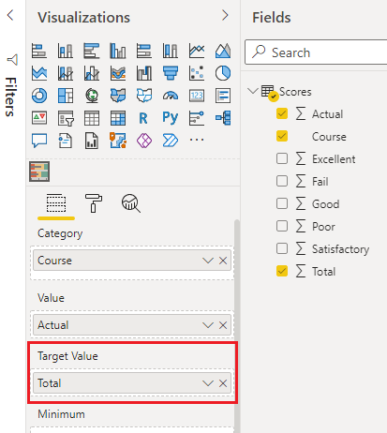Select the Line chart visual
The height and width of the screenshot is (433, 387).
pyautogui.click(x=197, y=51)
